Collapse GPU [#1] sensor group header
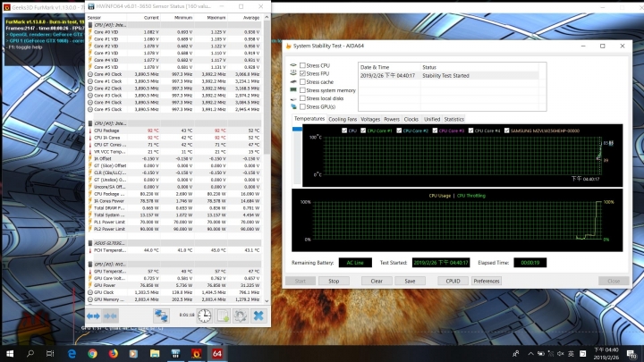The image size is (644, 362). [174, 265]
